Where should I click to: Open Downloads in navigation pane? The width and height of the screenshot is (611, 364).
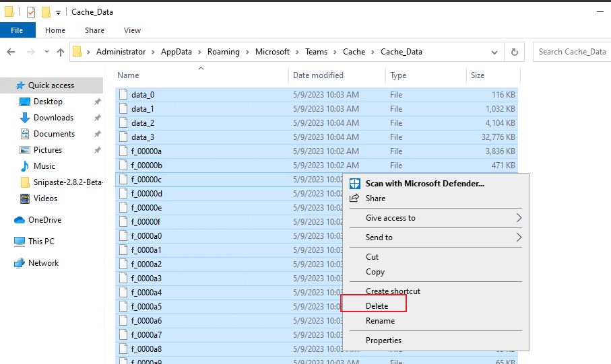click(x=53, y=118)
